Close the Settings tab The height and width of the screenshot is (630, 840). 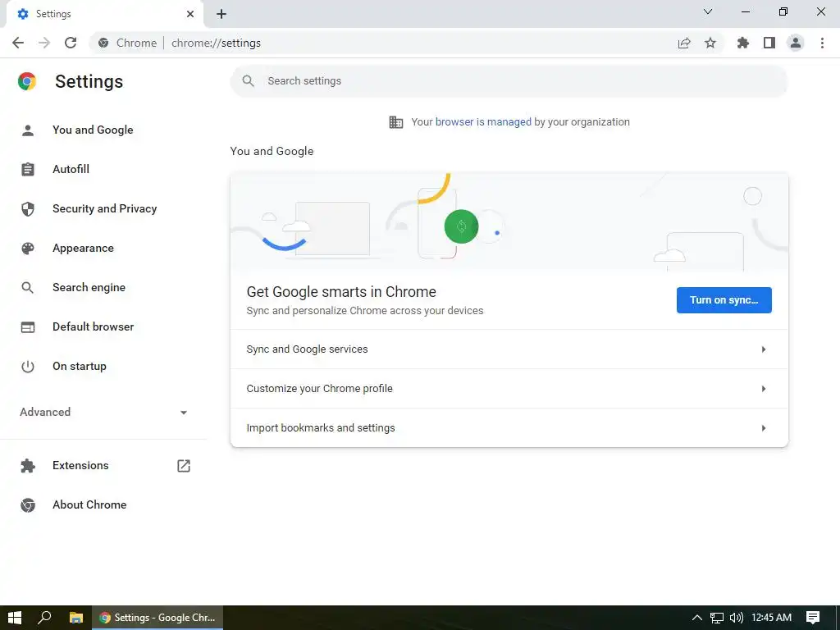click(190, 14)
